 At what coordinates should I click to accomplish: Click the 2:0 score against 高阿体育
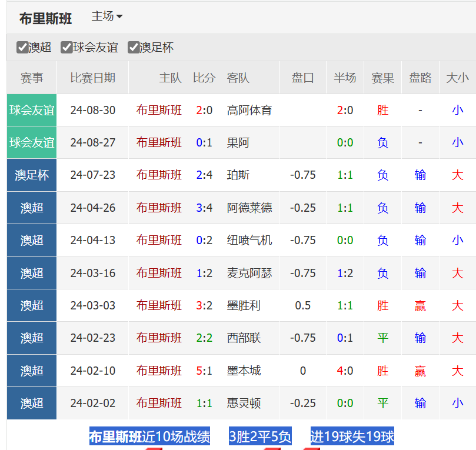tap(204, 110)
